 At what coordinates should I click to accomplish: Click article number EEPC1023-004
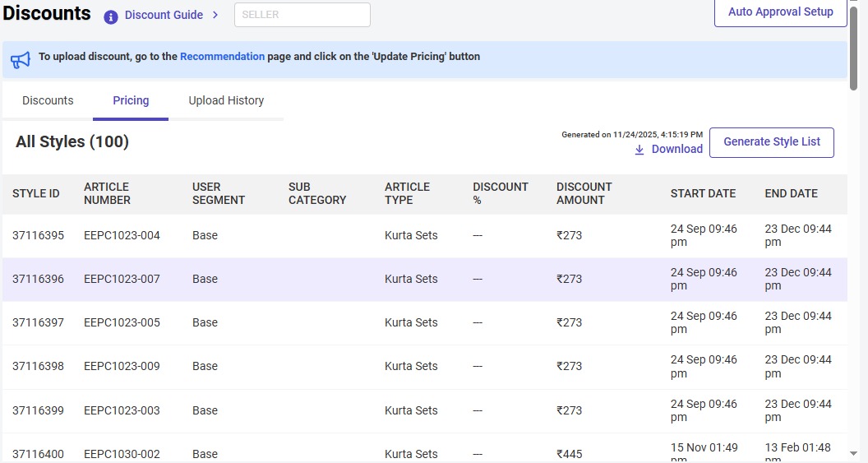point(122,235)
